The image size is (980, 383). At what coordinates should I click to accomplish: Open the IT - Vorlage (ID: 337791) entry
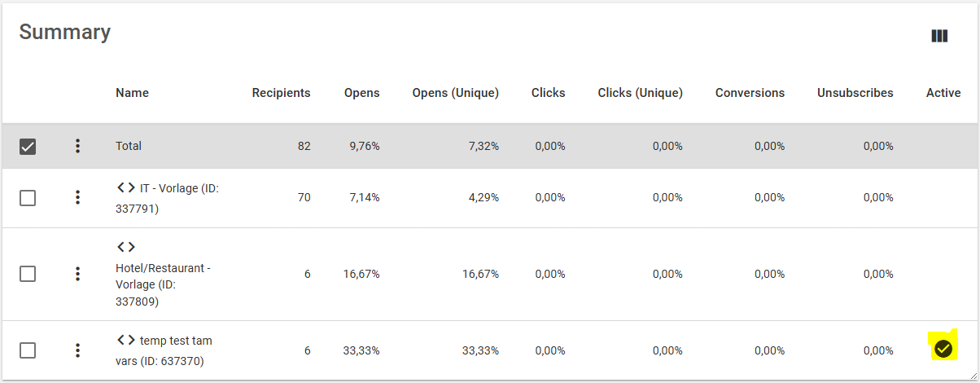(x=168, y=198)
